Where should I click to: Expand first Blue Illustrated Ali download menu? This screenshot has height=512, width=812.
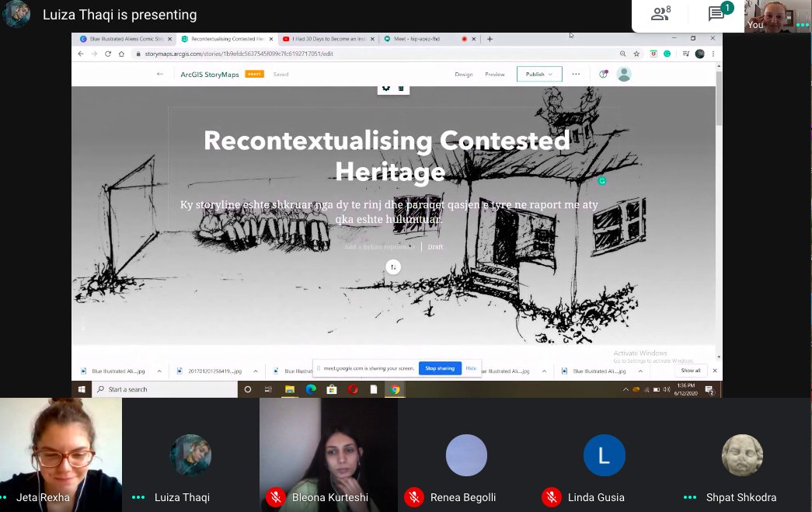(159, 371)
